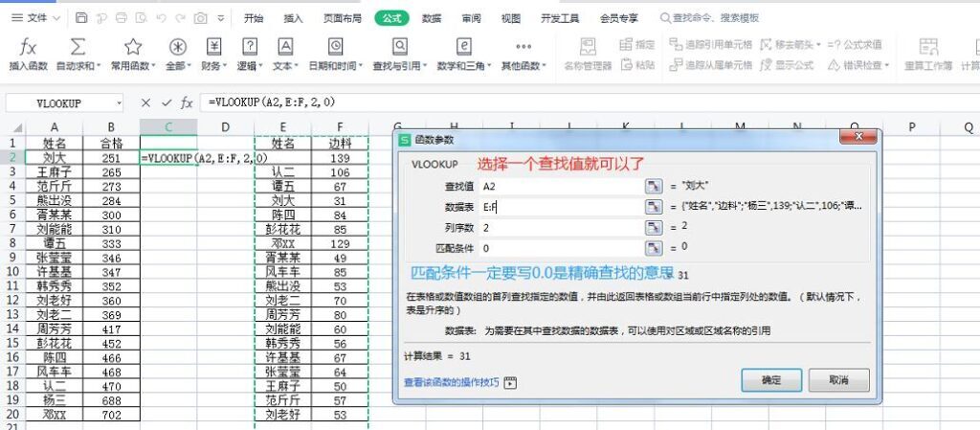This screenshot has height=430, width=980.
Task: Select the 公式 tab
Action: click(391, 18)
